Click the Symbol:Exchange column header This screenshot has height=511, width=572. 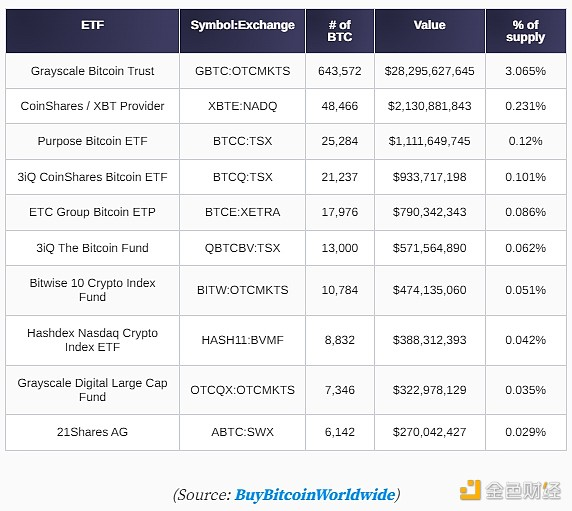pos(243,31)
